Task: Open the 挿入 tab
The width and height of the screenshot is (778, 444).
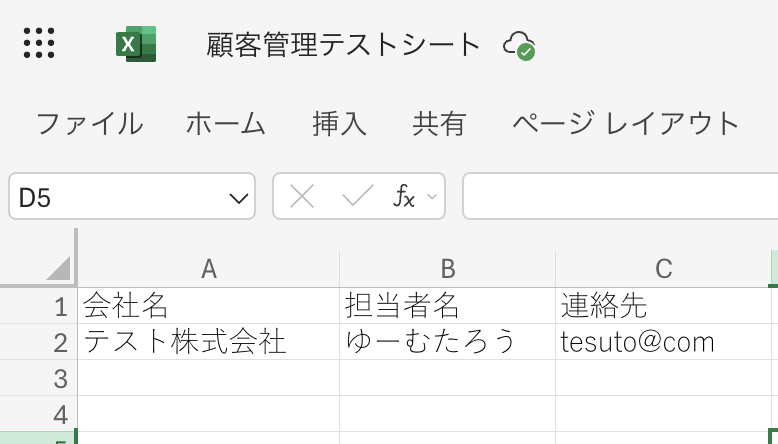Action: pyautogui.click(x=339, y=124)
